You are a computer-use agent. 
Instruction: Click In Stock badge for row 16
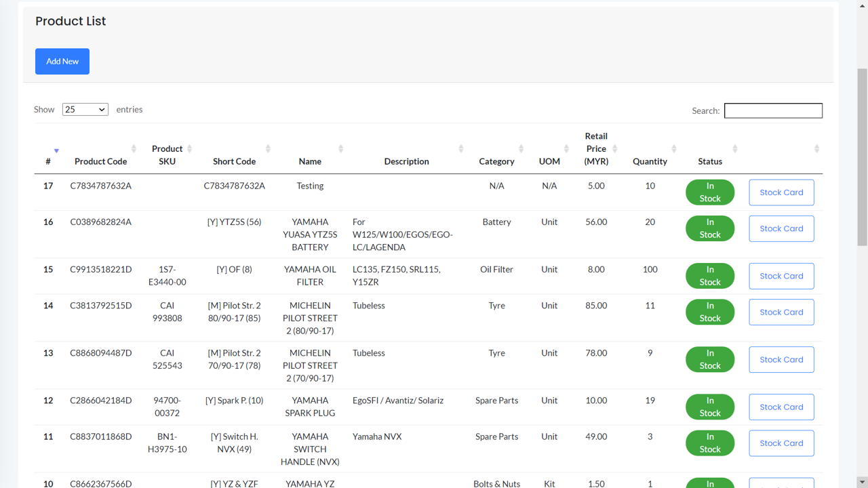click(x=710, y=228)
